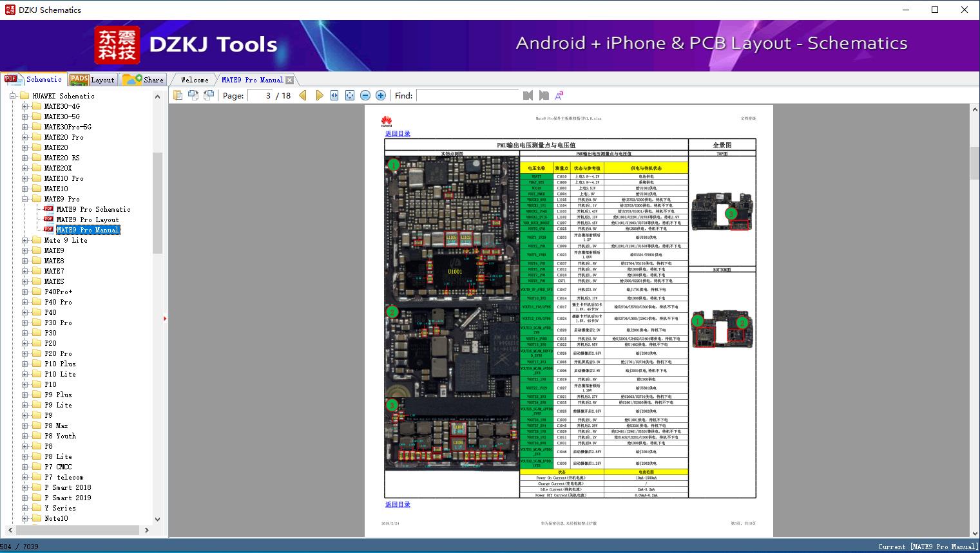Expand the MATE30-4G folder
The width and height of the screenshot is (980, 553).
coord(24,106)
